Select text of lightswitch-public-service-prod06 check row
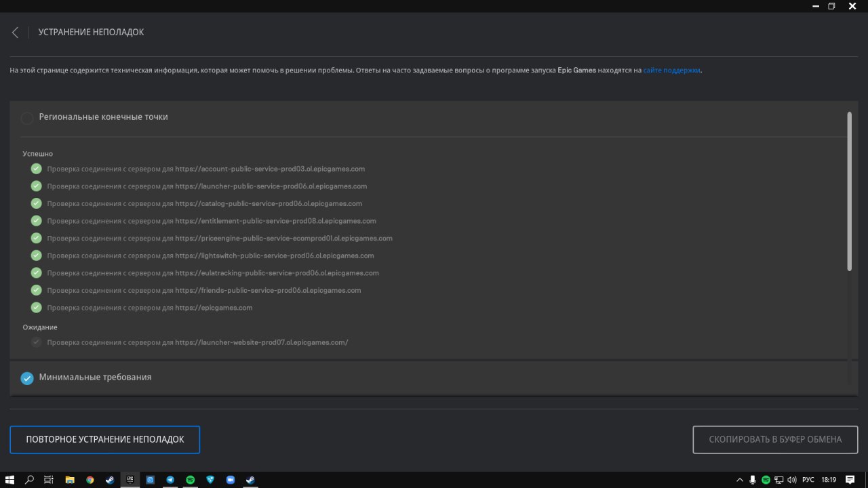This screenshot has height=488, width=868. (x=210, y=256)
